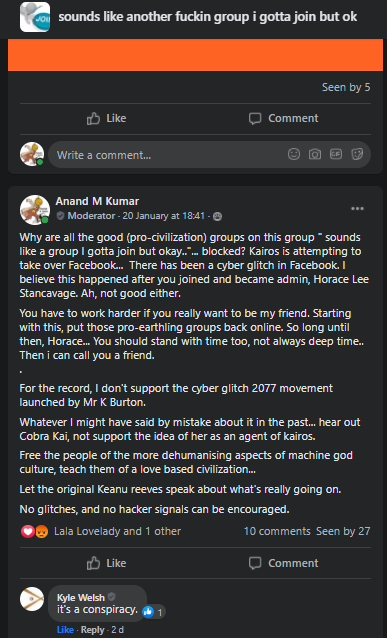387x638 pixels.
Task: Click the group avatar icon in header
Action: click(x=35, y=17)
